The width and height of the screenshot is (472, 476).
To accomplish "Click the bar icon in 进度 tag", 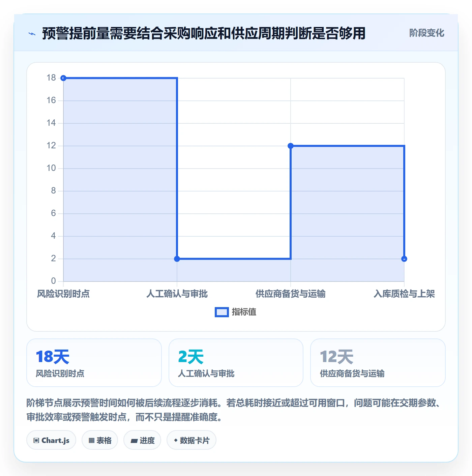I will coord(134,441).
